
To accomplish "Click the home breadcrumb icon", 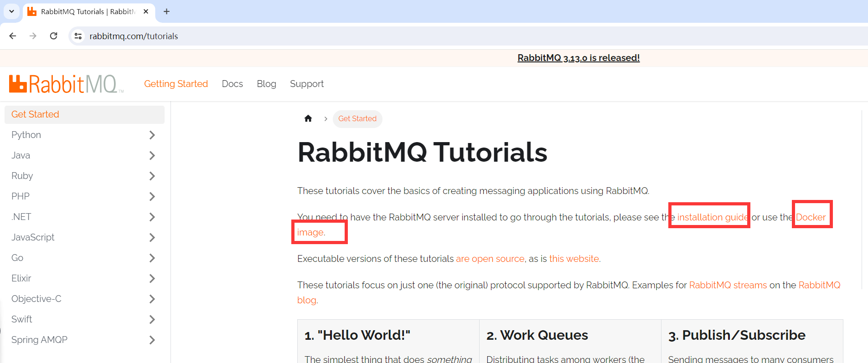I will 308,118.
